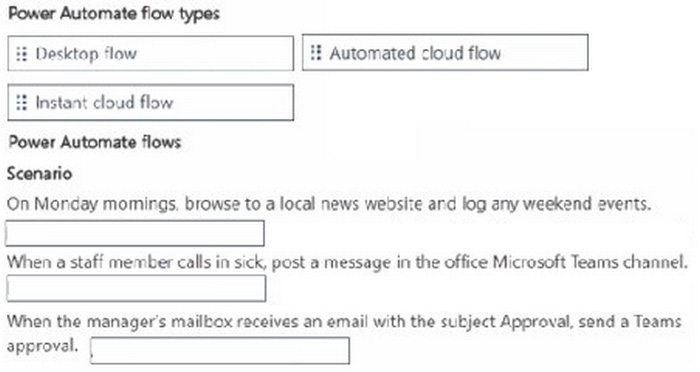Click the 'When the manager's mailbox receives' sentence
Screen dimensions: 700x372
tap(344, 333)
